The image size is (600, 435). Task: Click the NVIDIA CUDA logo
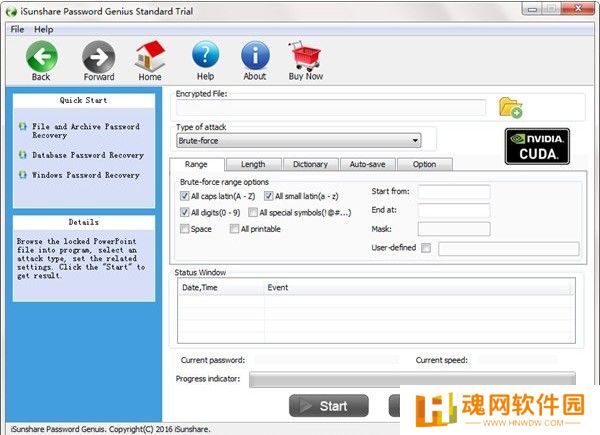tap(537, 147)
